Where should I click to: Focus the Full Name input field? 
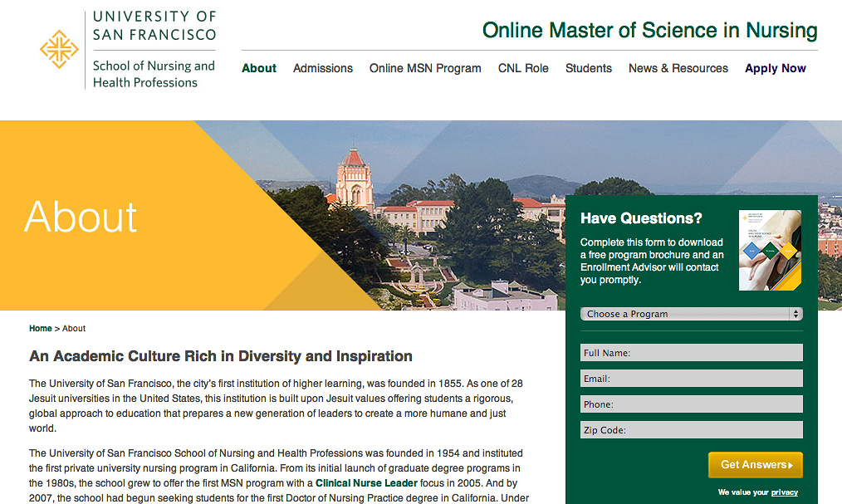click(x=692, y=353)
